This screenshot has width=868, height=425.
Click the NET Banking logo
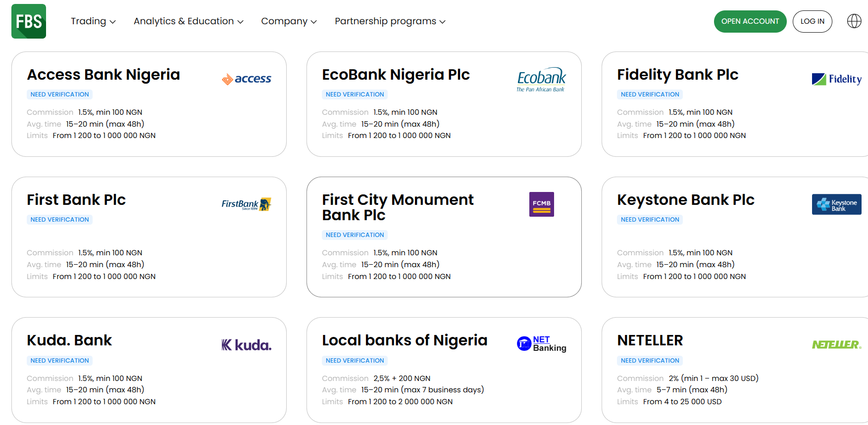pyautogui.click(x=541, y=343)
